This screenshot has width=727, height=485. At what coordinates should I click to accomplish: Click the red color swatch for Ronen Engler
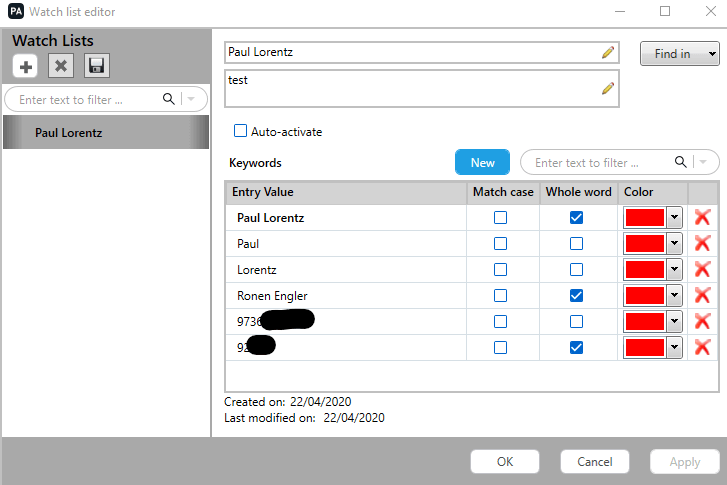click(x=644, y=295)
